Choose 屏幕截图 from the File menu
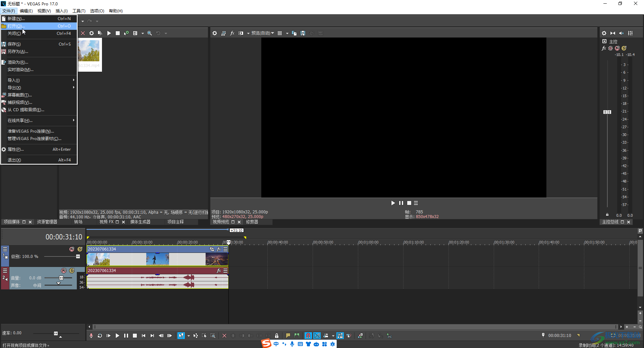 click(x=39, y=95)
